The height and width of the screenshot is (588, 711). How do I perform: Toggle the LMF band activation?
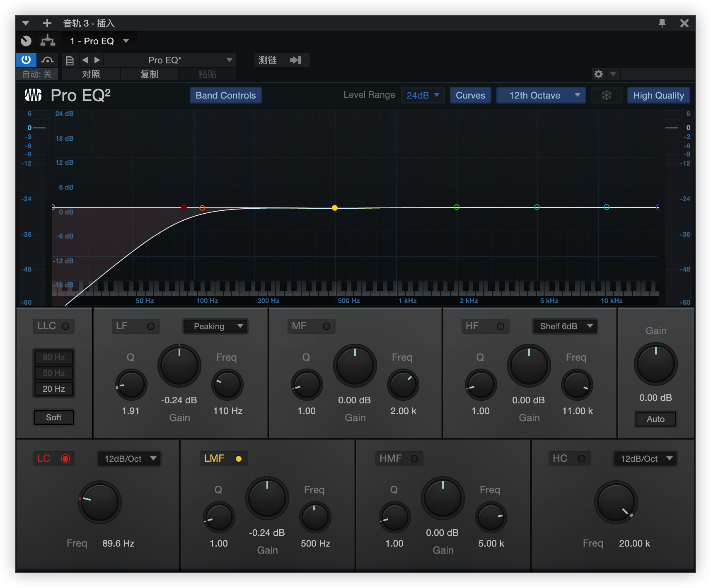coord(239,459)
